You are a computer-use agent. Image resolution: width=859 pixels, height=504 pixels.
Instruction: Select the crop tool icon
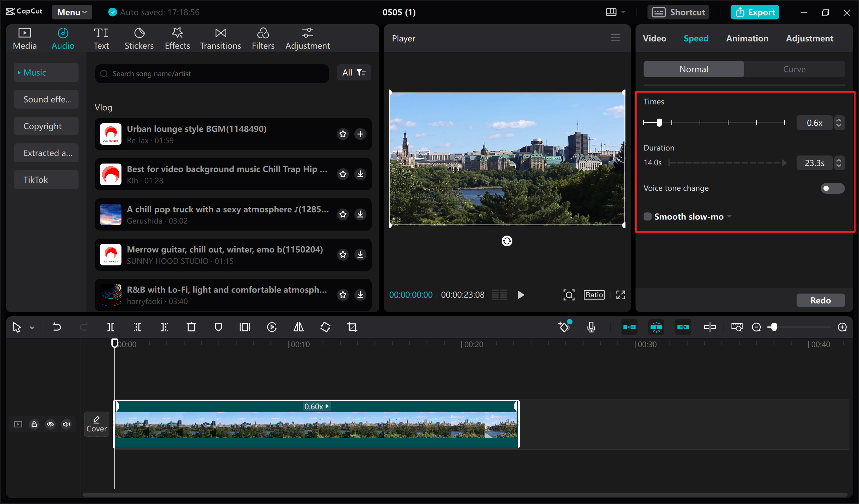tap(352, 327)
